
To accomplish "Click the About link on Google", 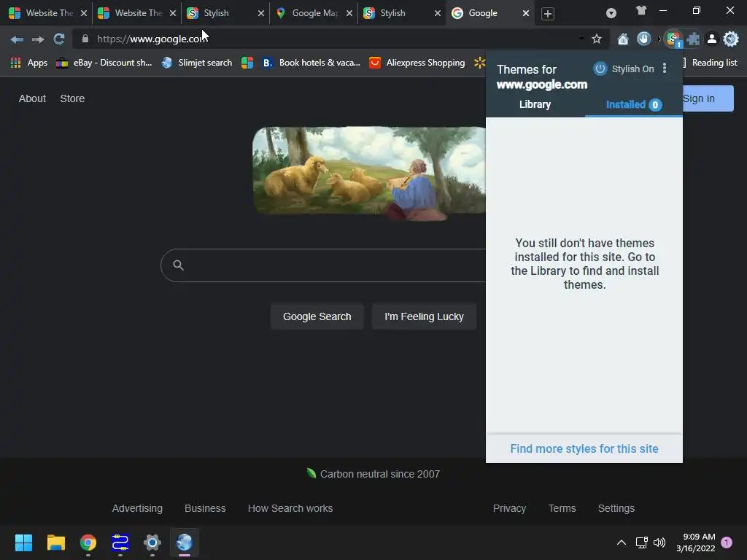I will pyautogui.click(x=32, y=98).
